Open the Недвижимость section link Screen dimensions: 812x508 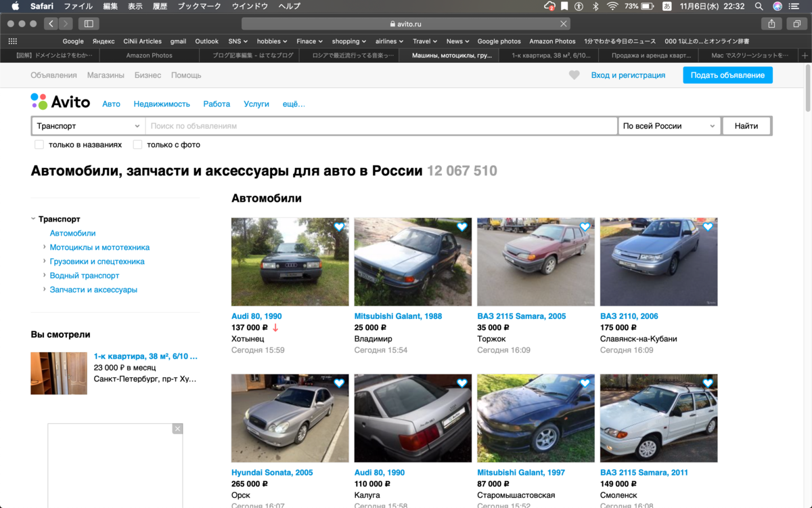pyautogui.click(x=162, y=104)
